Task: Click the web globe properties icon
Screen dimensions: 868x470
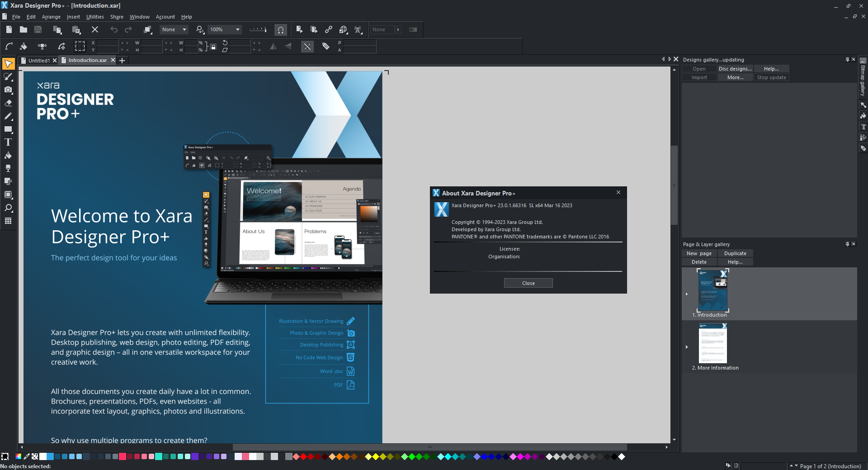Action: click(x=344, y=29)
